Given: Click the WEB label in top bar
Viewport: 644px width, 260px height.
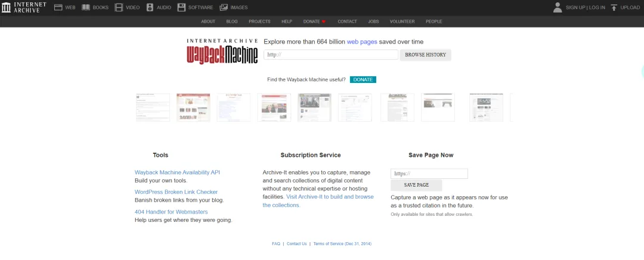Looking at the screenshot, I should [x=70, y=7].
